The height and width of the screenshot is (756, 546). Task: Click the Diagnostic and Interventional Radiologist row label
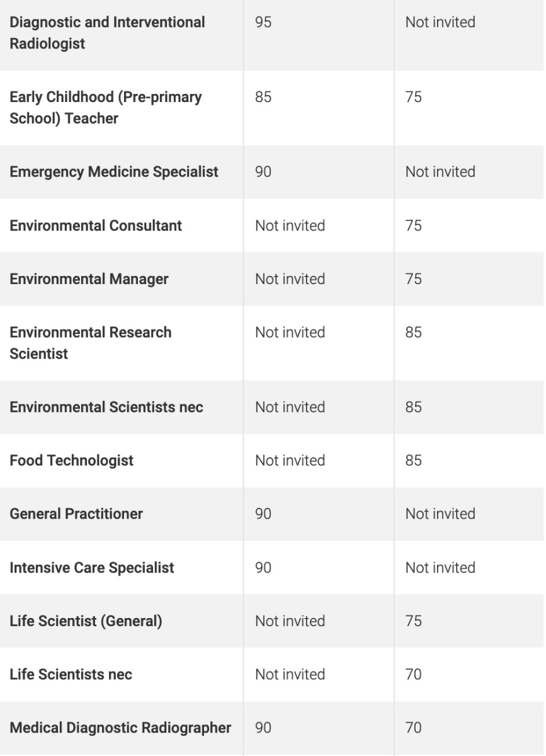107,33
